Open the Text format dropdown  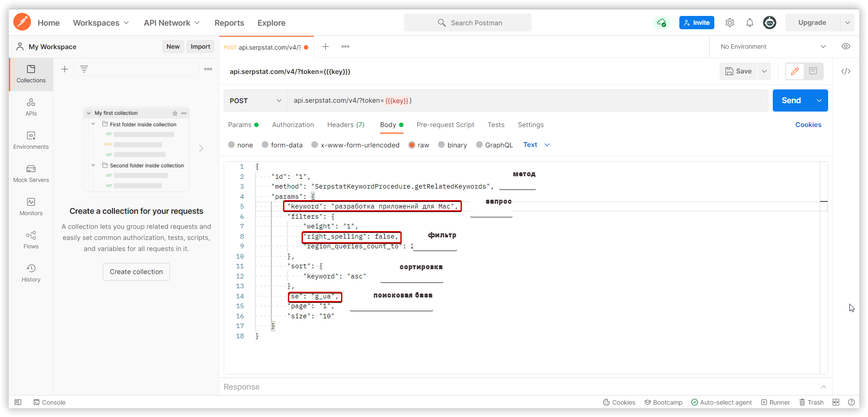click(536, 145)
